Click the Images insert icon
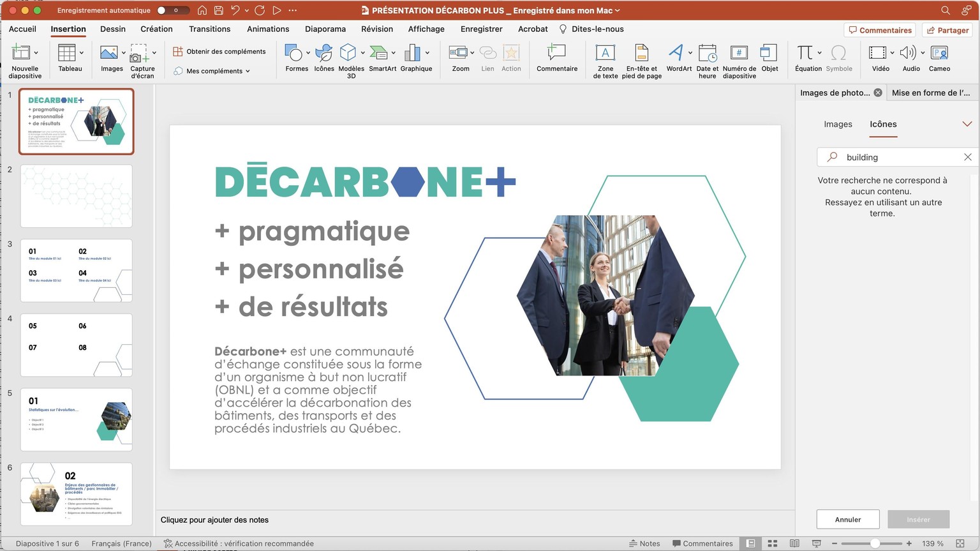 click(109, 52)
